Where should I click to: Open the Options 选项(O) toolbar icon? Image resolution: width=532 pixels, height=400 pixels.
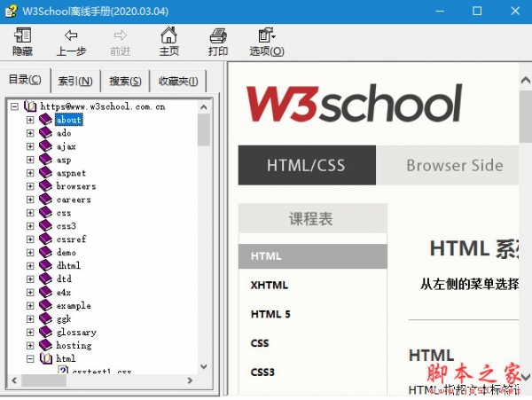(267, 35)
